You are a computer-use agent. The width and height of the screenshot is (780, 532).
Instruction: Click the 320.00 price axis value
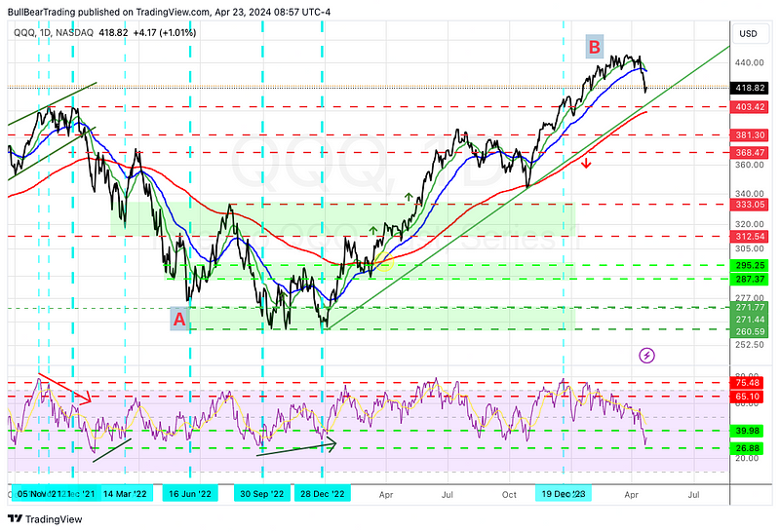749,224
